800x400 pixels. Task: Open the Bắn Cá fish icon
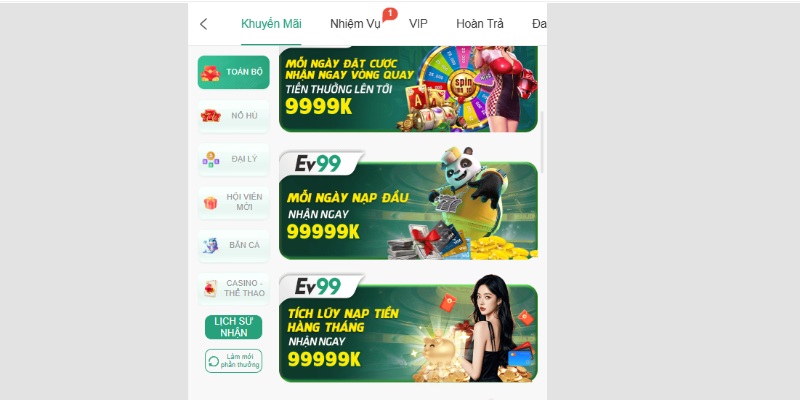(210, 245)
